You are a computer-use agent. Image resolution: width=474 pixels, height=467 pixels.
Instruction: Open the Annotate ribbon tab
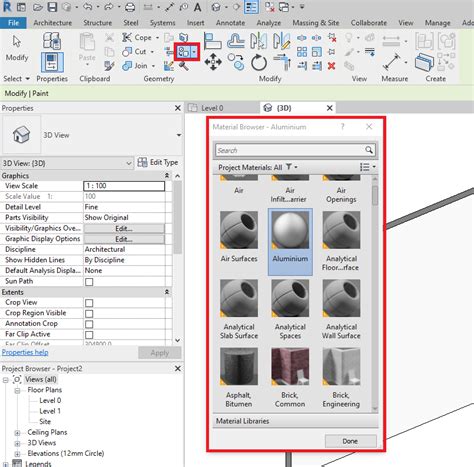pos(230,23)
